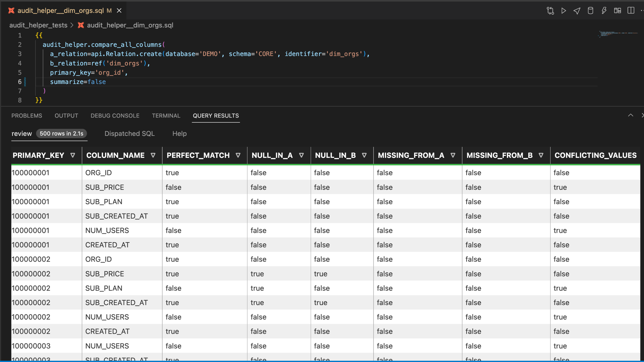Screen dimensions: 644x362
Task: Click line number 6 in the gutter
Action: coord(20,82)
